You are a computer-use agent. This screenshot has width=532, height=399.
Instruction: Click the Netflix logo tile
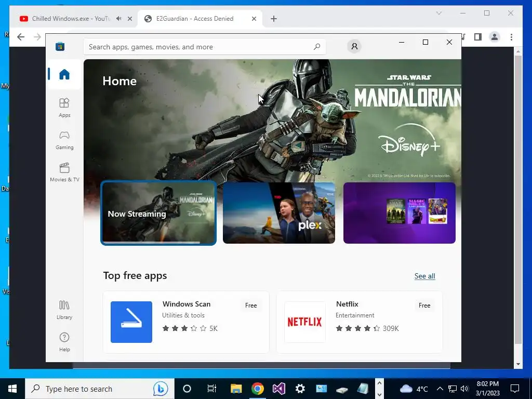tap(304, 322)
